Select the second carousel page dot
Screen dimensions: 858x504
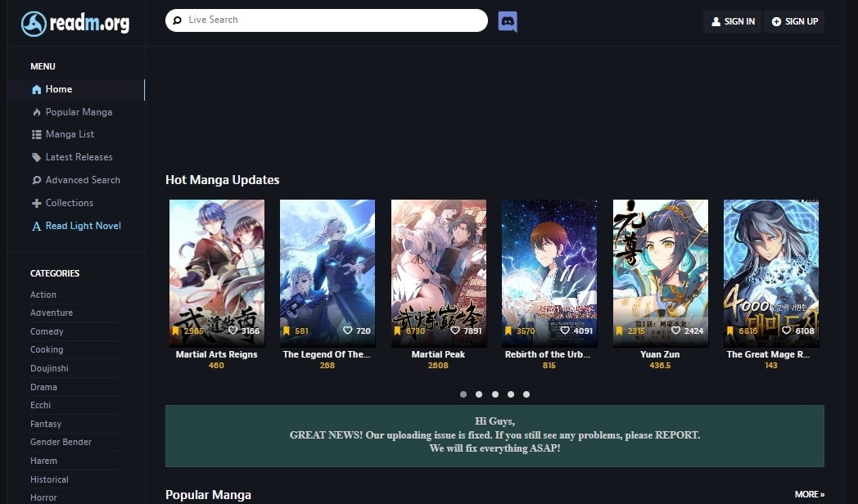coord(479,394)
